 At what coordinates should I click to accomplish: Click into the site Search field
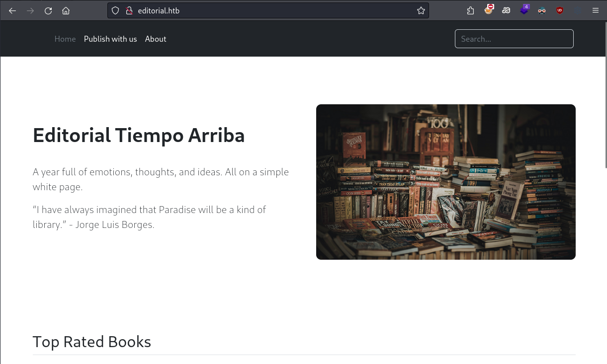[514, 39]
